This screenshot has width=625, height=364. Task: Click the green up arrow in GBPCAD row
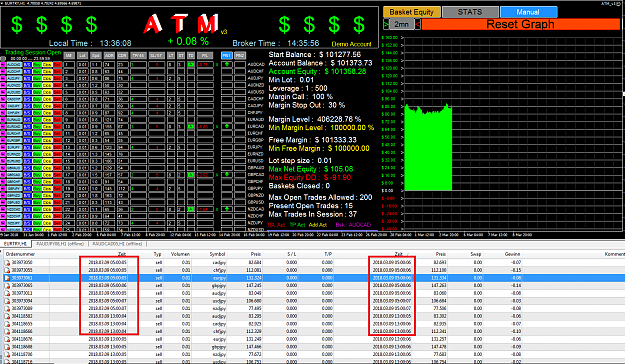[x=226, y=175]
